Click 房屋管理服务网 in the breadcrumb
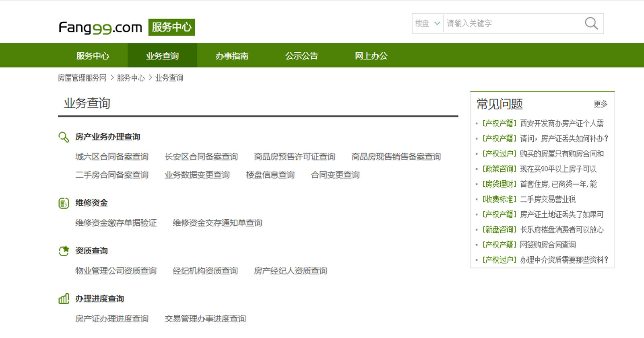 pyautogui.click(x=82, y=78)
